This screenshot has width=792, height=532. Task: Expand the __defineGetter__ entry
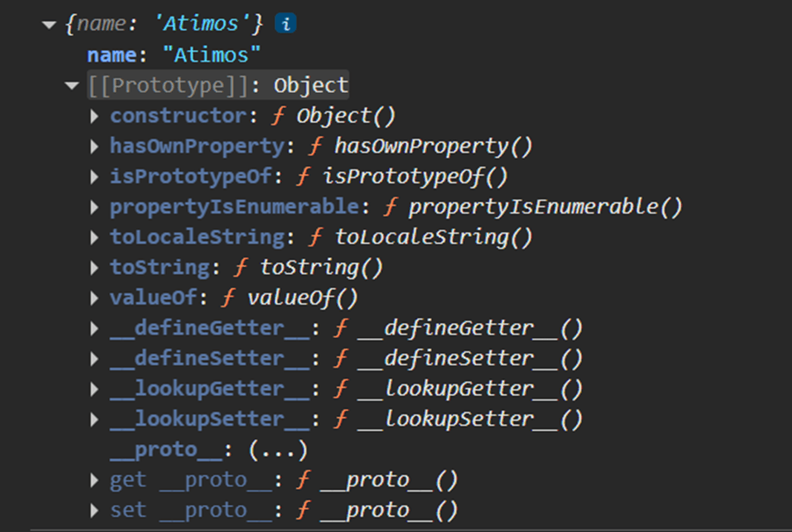(x=95, y=328)
